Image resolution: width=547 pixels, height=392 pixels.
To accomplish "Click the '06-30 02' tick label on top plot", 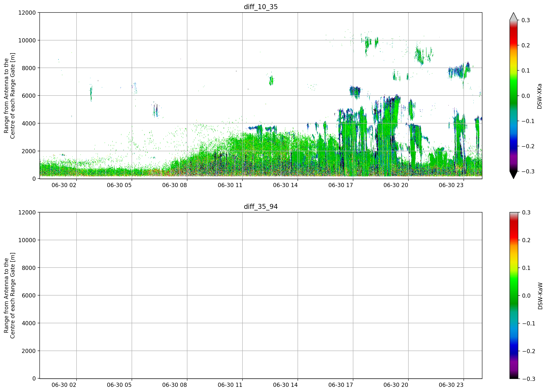I will pos(64,185).
